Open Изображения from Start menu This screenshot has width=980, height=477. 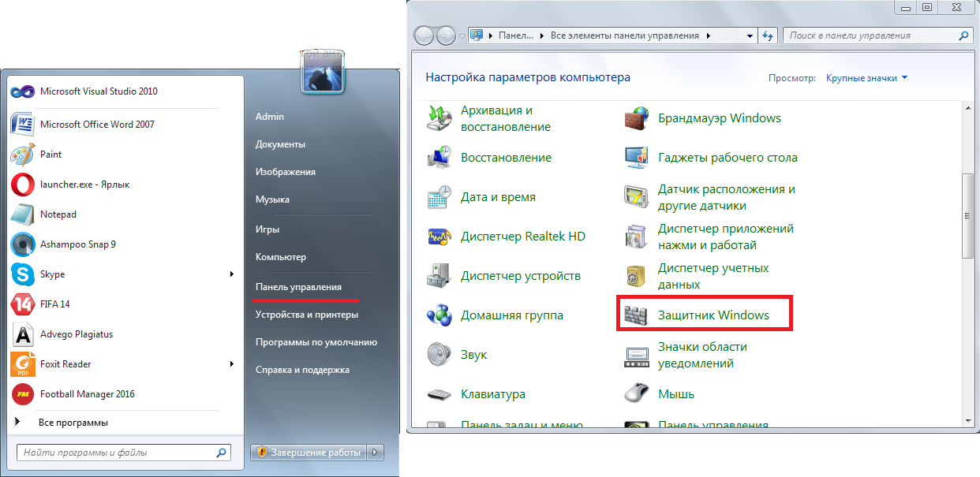pos(286,172)
